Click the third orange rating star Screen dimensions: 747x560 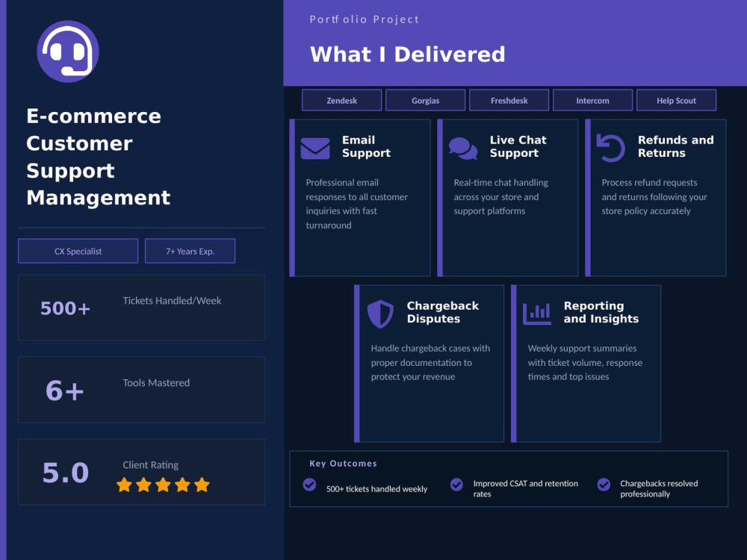(163, 485)
